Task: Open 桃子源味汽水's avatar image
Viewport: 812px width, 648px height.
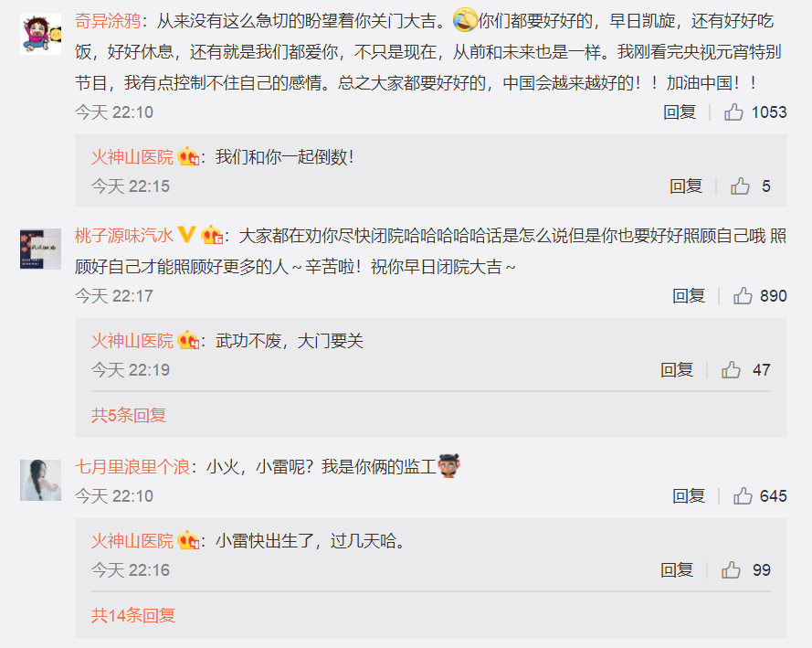Action: (40, 250)
